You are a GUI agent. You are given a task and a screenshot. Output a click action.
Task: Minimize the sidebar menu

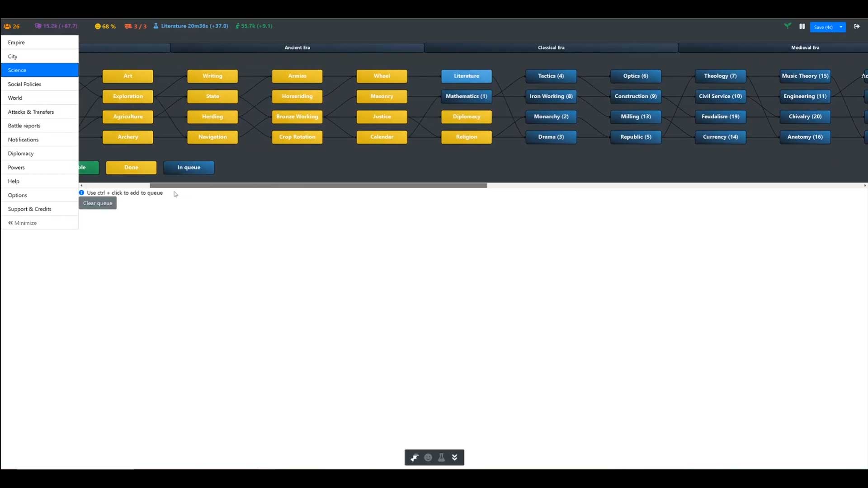click(40, 223)
